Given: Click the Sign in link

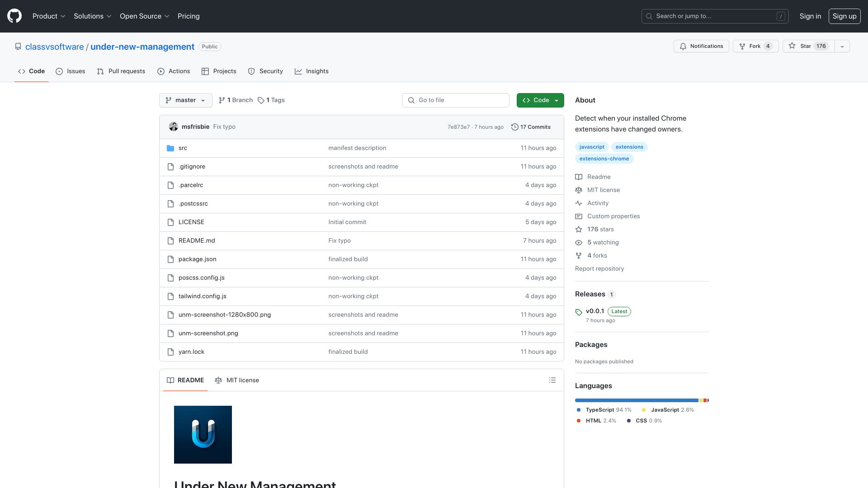Looking at the screenshot, I should (x=810, y=16).
